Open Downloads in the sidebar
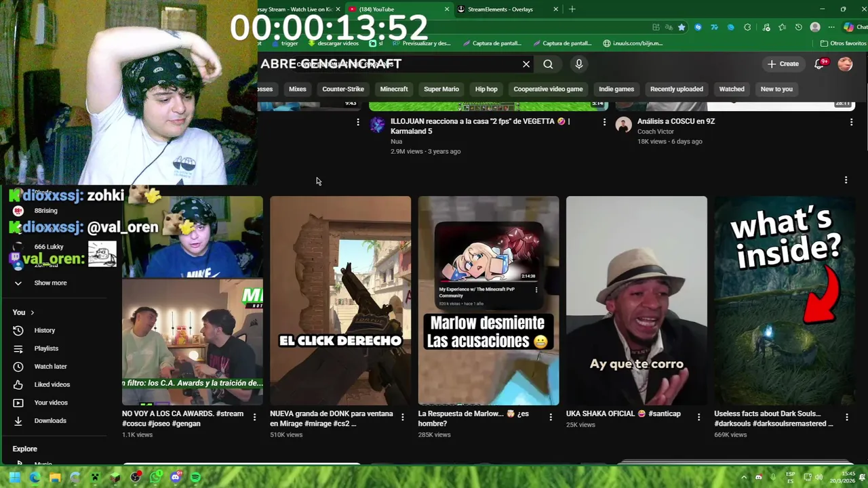Screen dimensions: 868x488 click(x=50, y=421)
